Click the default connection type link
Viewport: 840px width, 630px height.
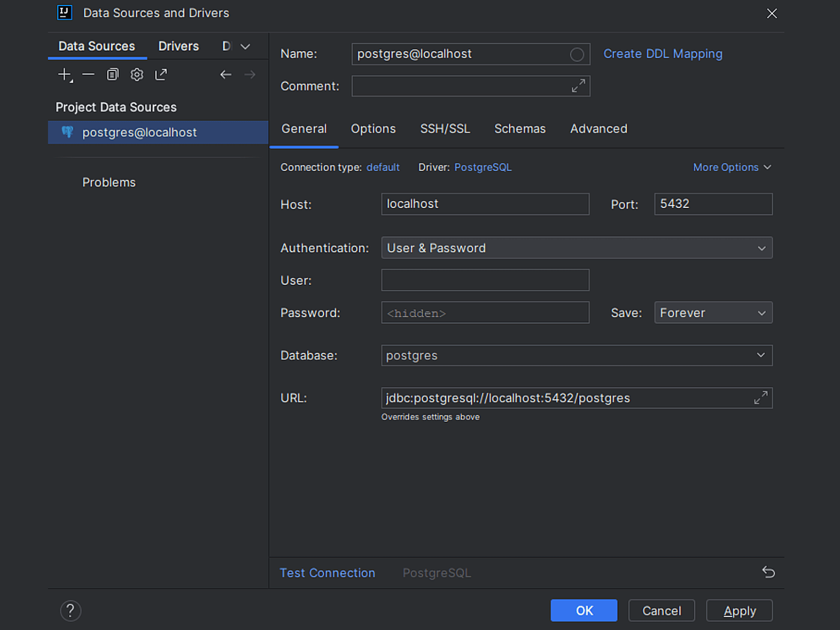(x=383, y=167)
